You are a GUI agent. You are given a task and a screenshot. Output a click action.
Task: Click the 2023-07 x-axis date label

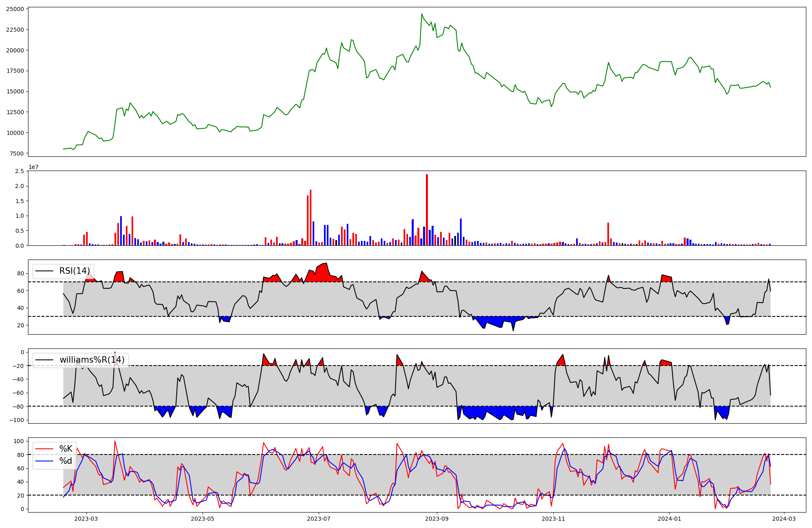319,519
